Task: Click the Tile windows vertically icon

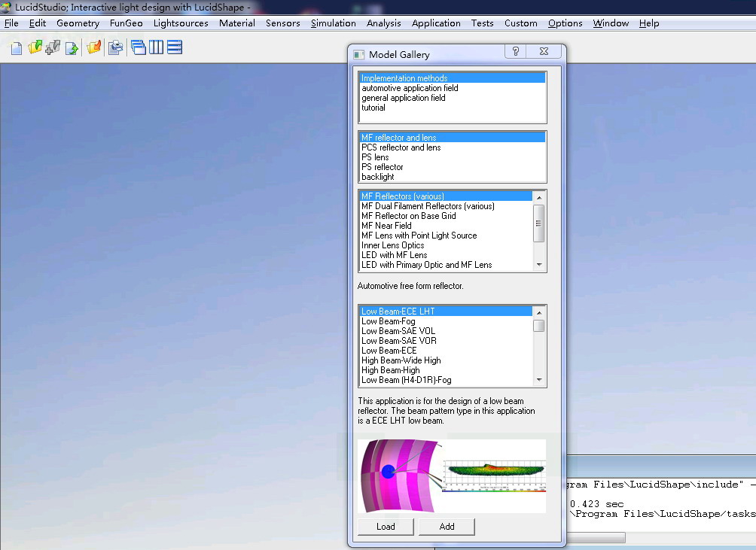Action: [156, 47]
